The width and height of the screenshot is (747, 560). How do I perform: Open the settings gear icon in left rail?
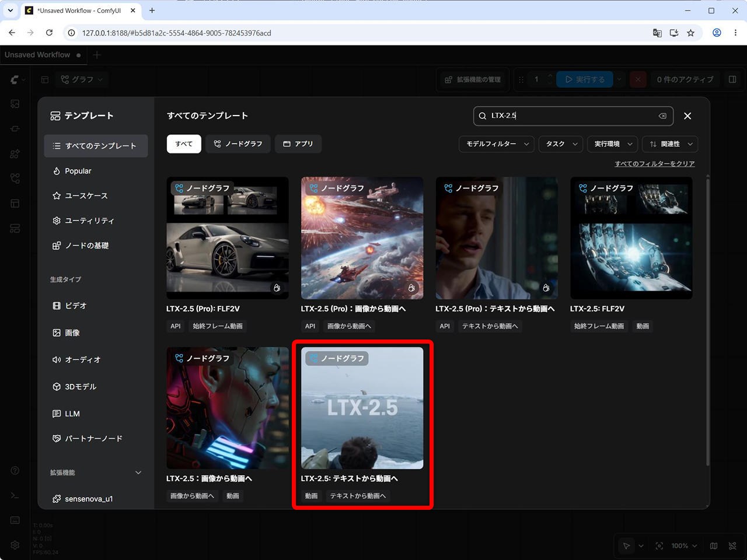[x=15, y=545]
